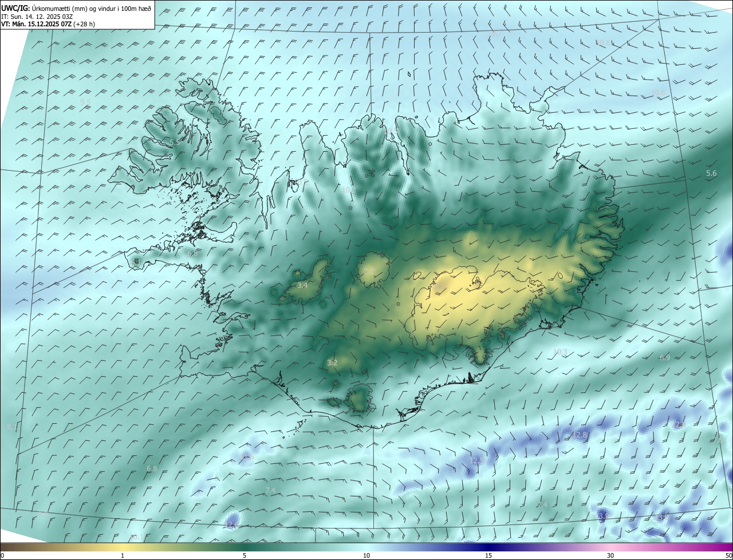Click the map value '6.9'
The height and width of the screenshot is (560, 733).
click(664, 357)
